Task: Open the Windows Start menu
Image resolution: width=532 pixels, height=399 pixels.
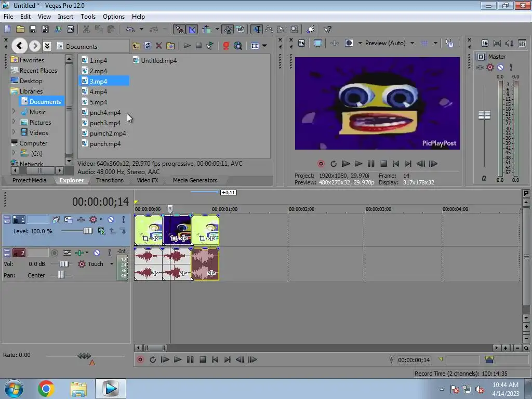Action: [14, 389]
